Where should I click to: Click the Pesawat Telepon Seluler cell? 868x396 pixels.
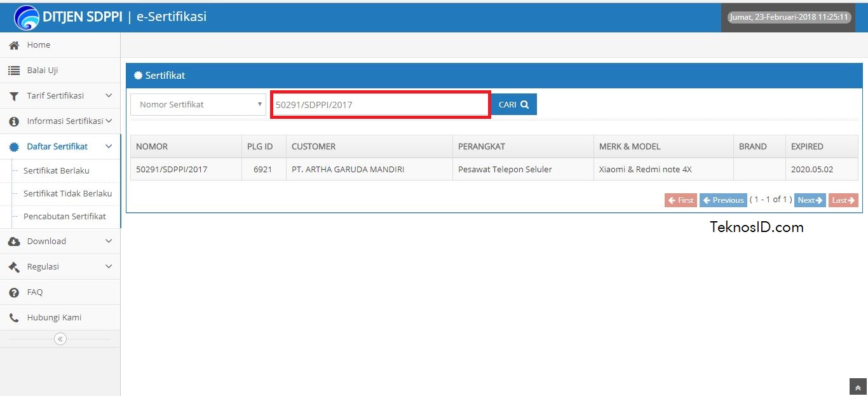(x=524, y=169)
